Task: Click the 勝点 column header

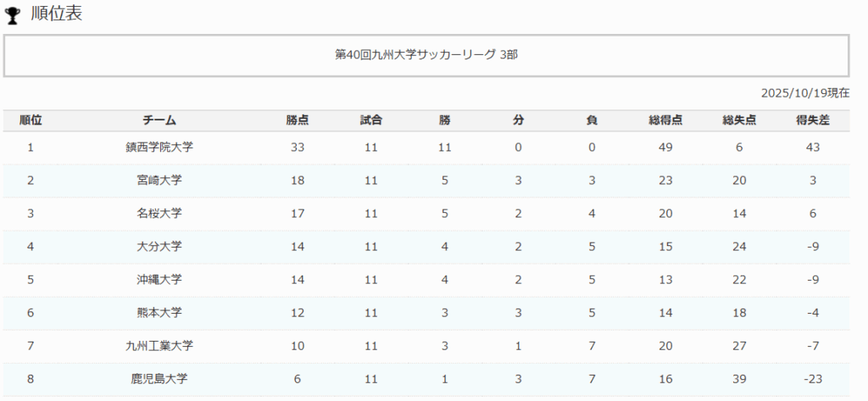Action: [x=298, y=120]
